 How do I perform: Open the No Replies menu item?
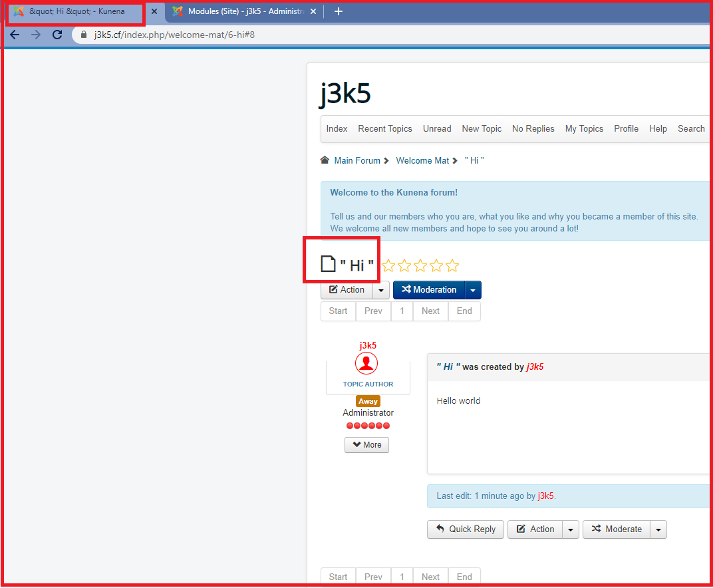click(533, 128)
